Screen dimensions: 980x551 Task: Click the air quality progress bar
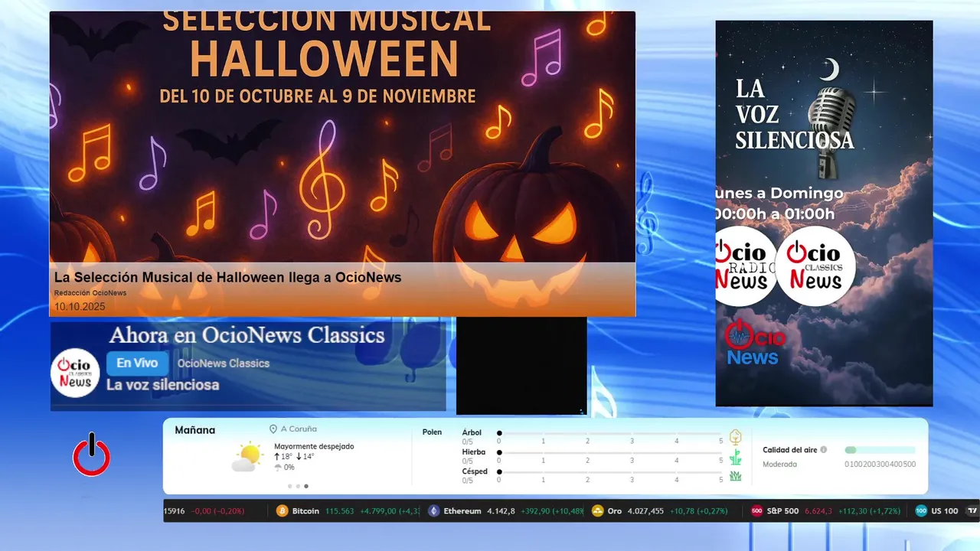(x=880, y=450)
